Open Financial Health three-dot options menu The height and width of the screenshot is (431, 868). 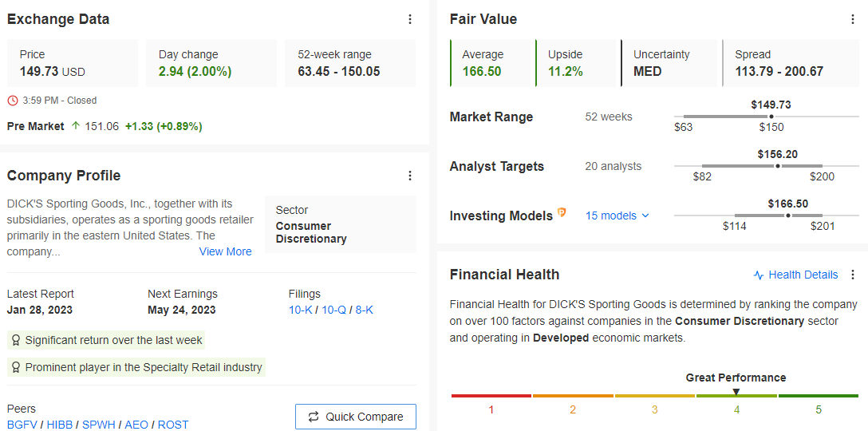pos(853,275)
